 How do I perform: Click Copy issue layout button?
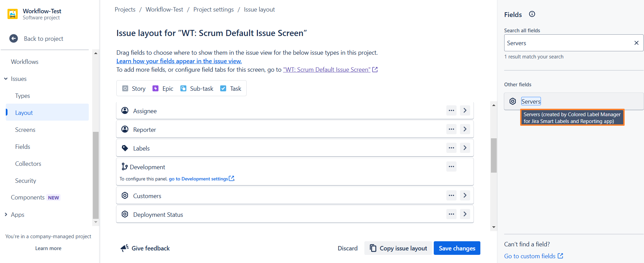click(398, 248)
